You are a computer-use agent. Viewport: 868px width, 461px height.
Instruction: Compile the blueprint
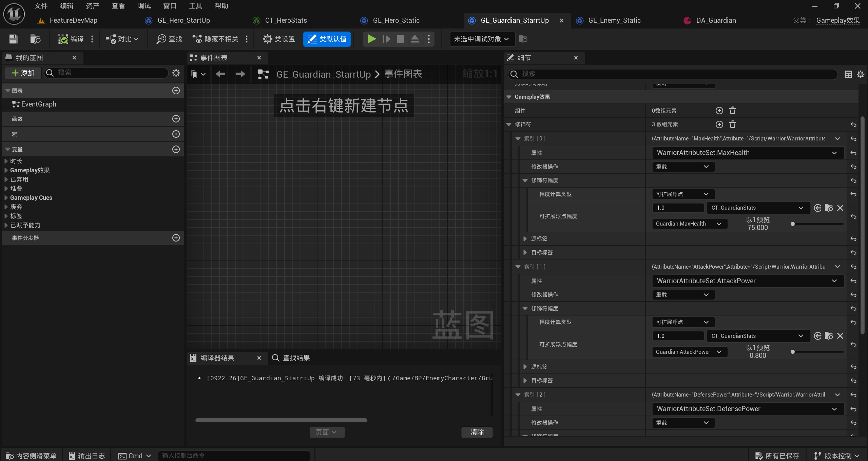[x=71, y=39]
